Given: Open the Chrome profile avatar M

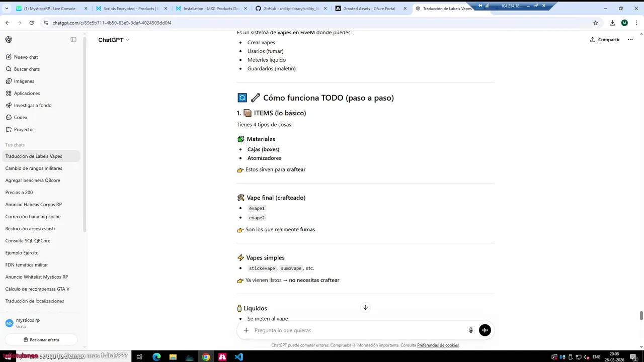Looking at the screenshot, I should click(624, 23).
